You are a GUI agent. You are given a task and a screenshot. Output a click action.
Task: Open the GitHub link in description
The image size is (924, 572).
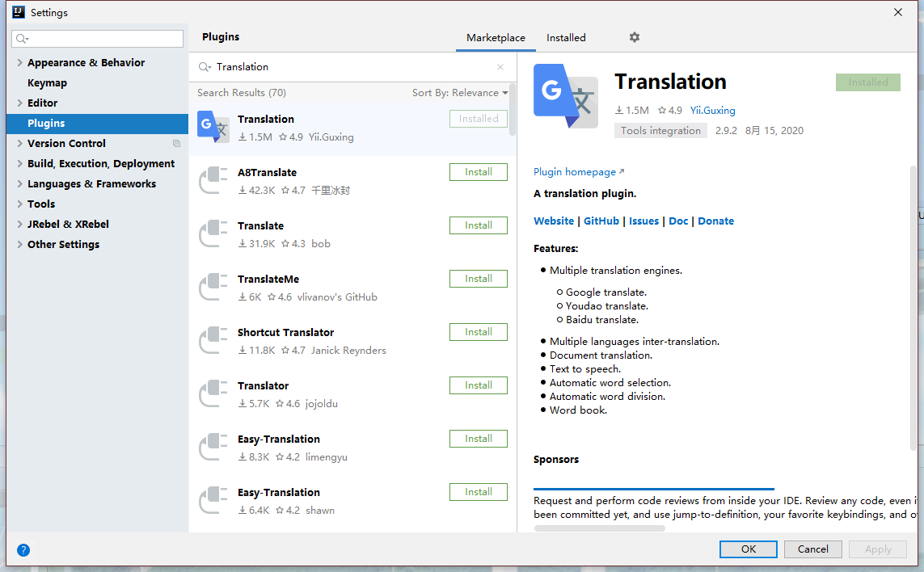tap(601, 221)
